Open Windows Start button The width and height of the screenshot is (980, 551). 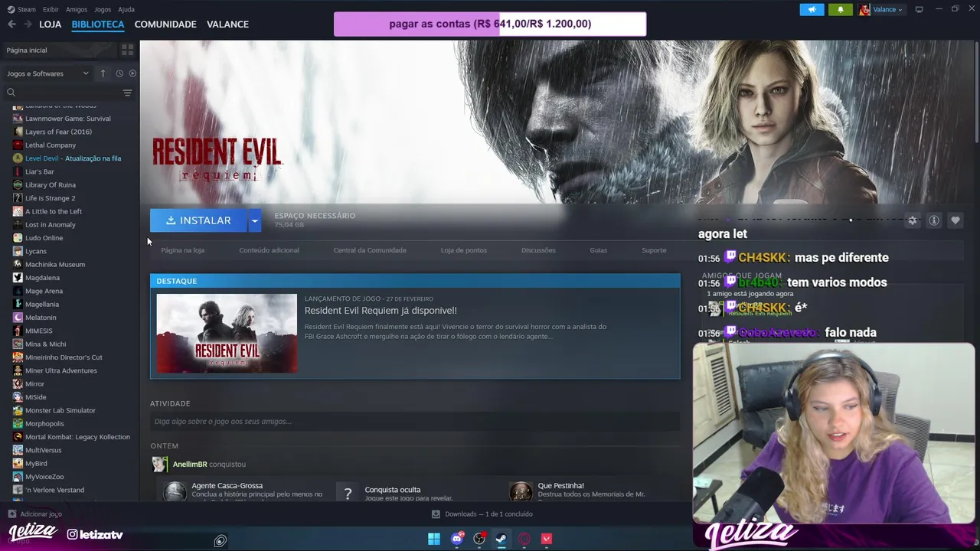click(434, 539)
